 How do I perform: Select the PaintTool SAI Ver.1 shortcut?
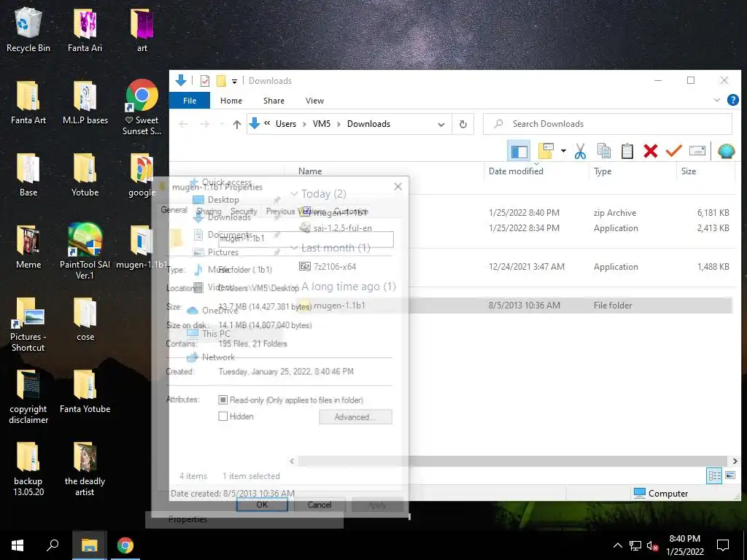tap(85, 252)
